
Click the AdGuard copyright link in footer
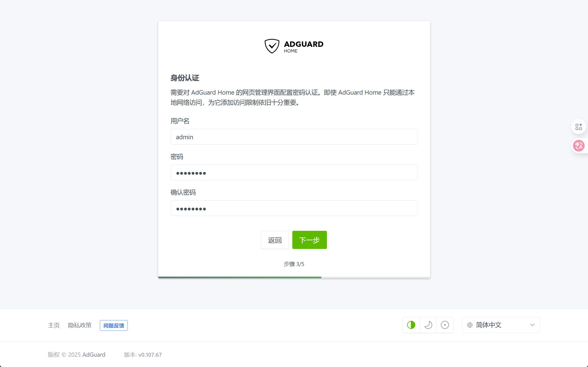tap(94, 354)
